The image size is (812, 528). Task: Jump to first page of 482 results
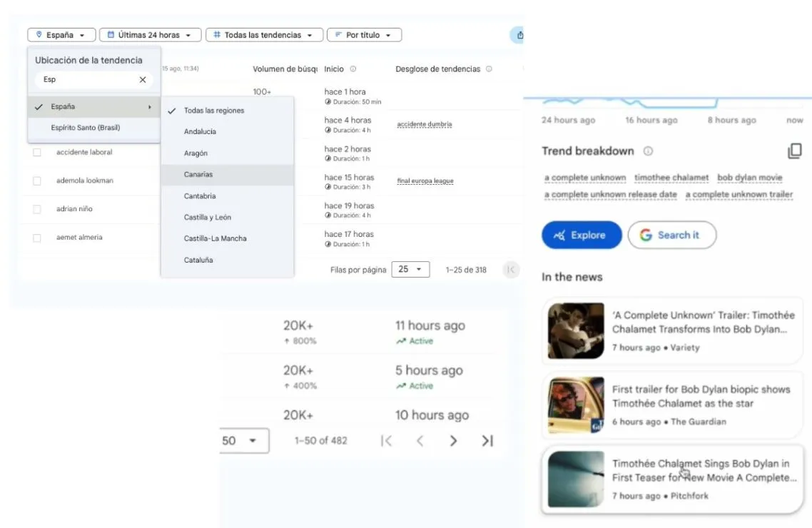[x=386, y=440]
